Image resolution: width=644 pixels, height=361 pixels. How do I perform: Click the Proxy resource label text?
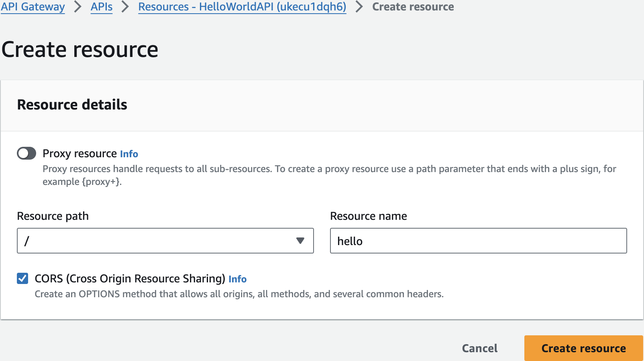tap(79, 154)
